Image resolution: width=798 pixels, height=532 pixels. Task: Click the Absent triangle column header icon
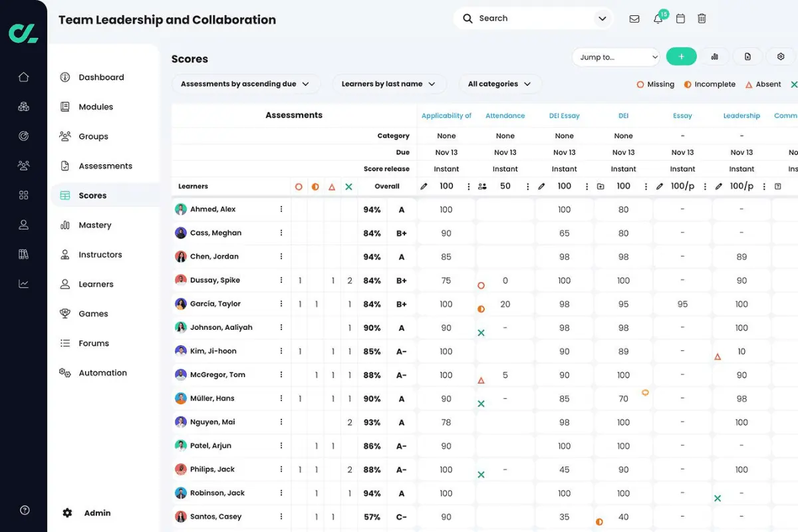click(332, 187)
